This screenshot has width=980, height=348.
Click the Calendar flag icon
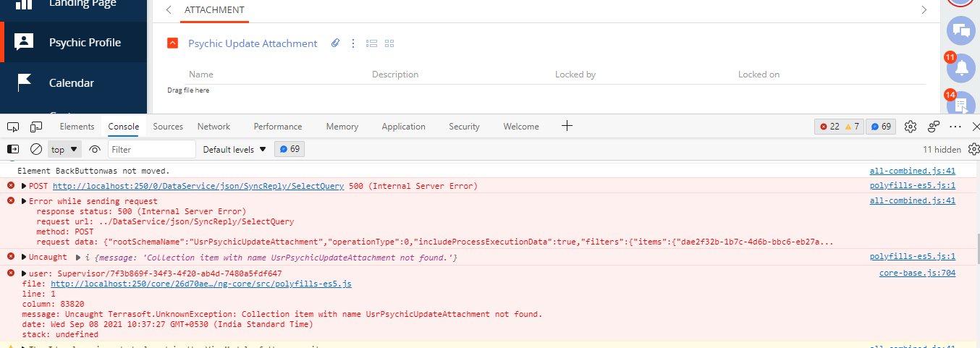25,82
